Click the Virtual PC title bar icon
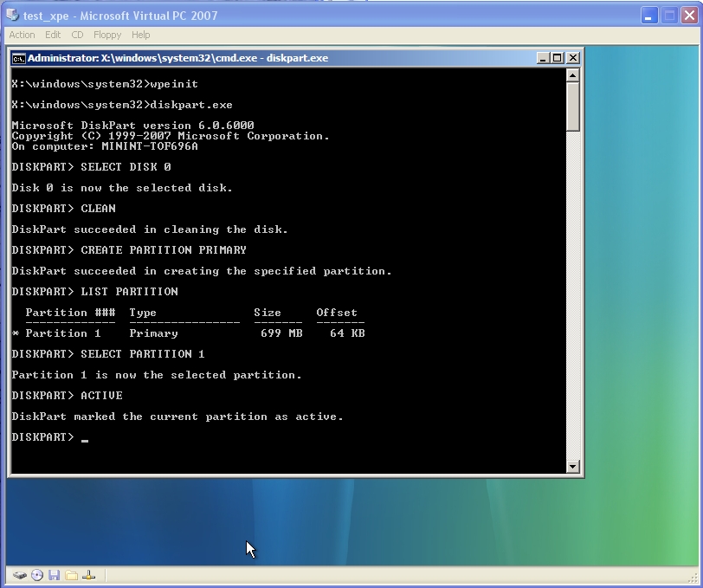703x588 pixels. [x=12, y=16]
